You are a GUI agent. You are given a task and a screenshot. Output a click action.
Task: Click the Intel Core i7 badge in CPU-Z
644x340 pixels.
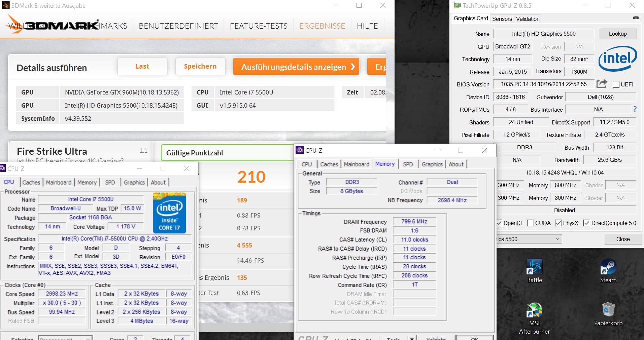tap(169, 213)
